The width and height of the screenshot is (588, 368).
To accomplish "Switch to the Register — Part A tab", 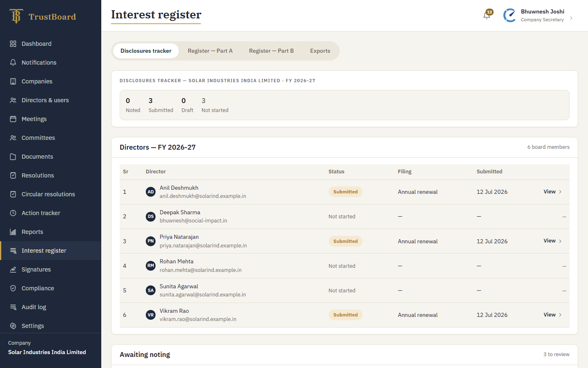I will point(210,51).
